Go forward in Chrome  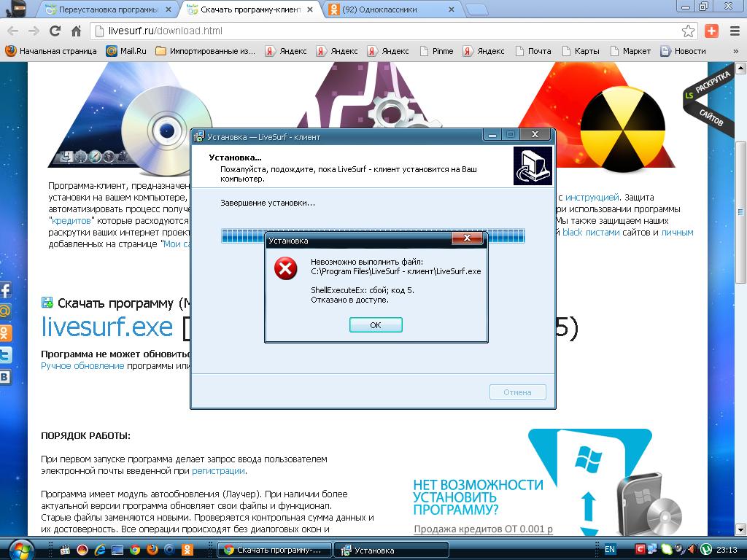click(x=34, y=31)
